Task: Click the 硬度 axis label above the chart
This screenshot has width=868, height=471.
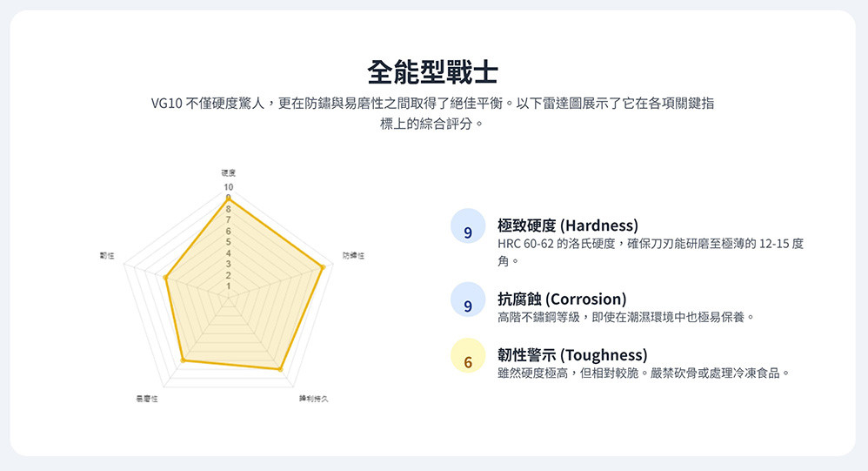Action: point(229,173)
